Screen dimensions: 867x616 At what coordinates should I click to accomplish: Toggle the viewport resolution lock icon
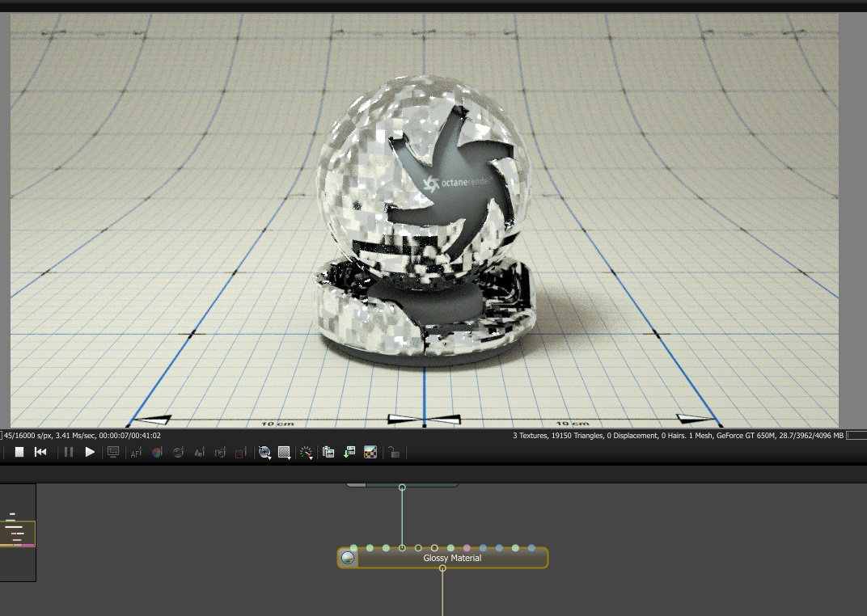[112, 453]
